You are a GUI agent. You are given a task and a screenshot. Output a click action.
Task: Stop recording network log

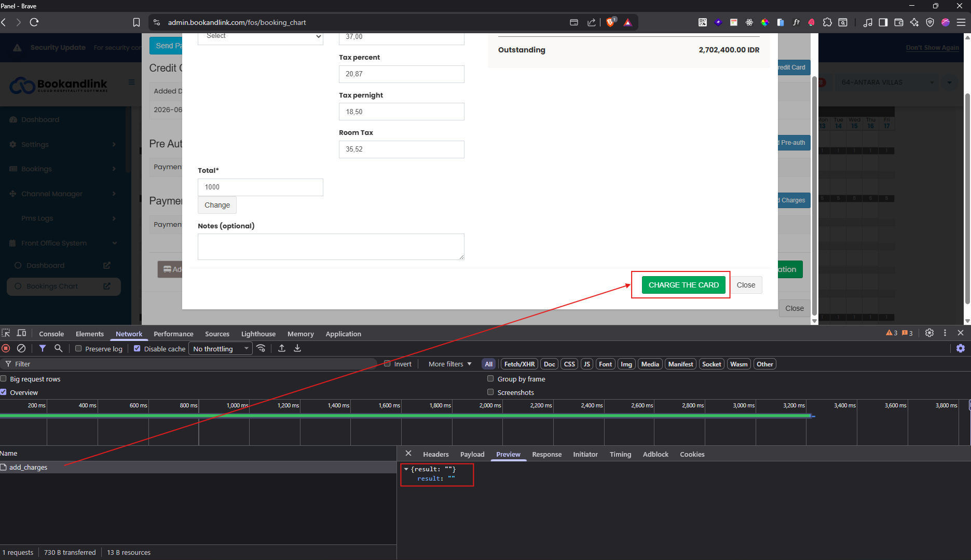click(6, 348)
